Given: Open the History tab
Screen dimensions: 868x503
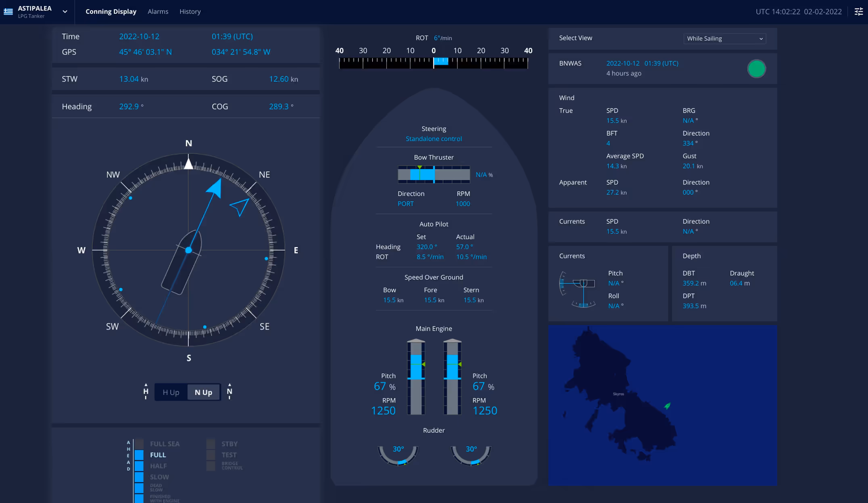Looking at the screenshot, I should (x=190, y=11).
